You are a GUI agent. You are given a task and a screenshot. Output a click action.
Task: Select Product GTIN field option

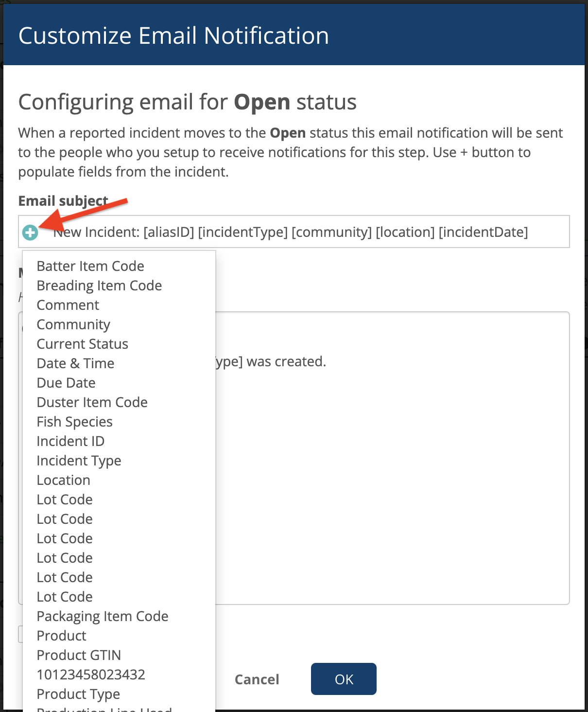pos(79,655)
